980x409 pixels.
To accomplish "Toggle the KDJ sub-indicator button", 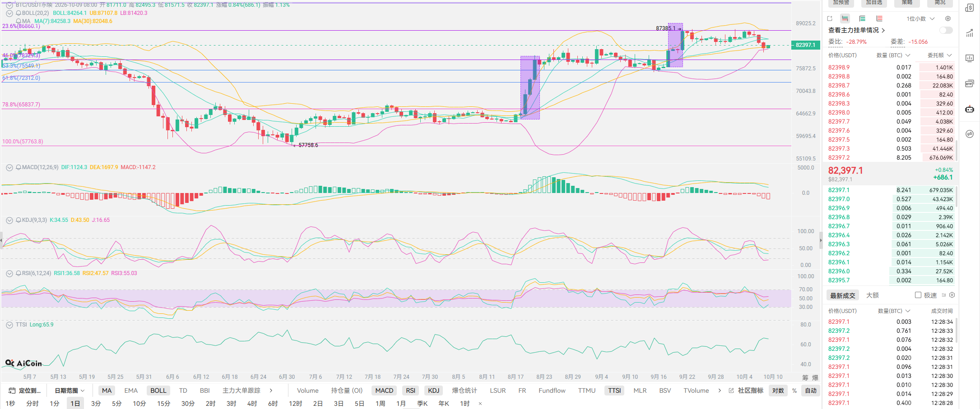I will pyautogui.click(x=433, y=391).
